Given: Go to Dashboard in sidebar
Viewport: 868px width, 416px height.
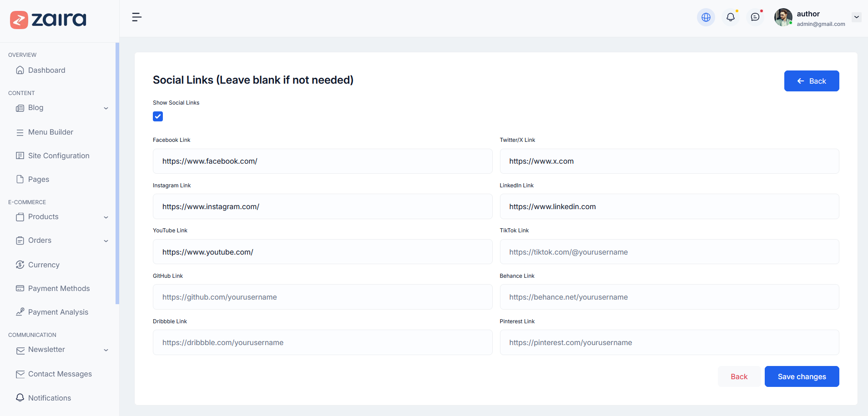Looking at the screenshot, I should (46, 70).
